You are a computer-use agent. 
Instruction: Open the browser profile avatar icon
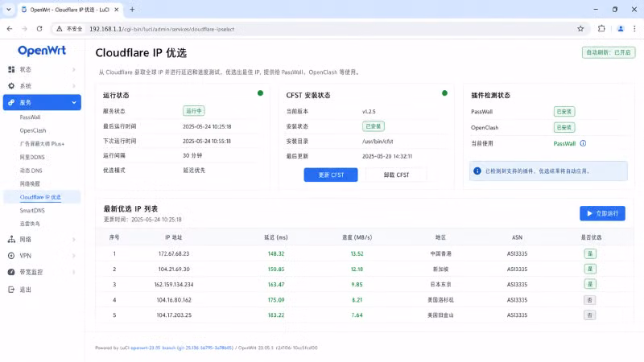(x=621, y=29)
